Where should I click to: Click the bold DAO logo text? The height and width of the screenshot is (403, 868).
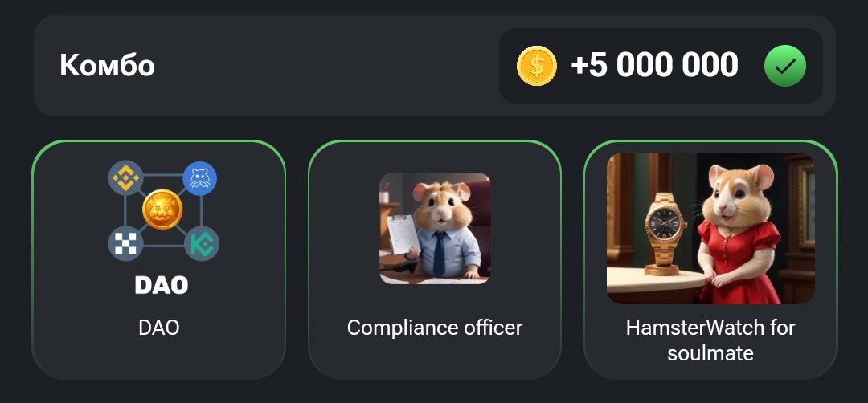[x=162, y=285]
